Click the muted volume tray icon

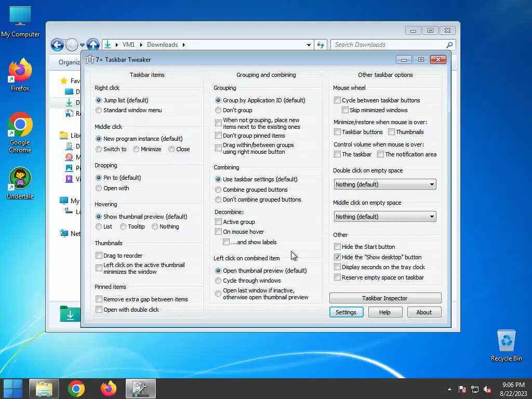point(487,389)
